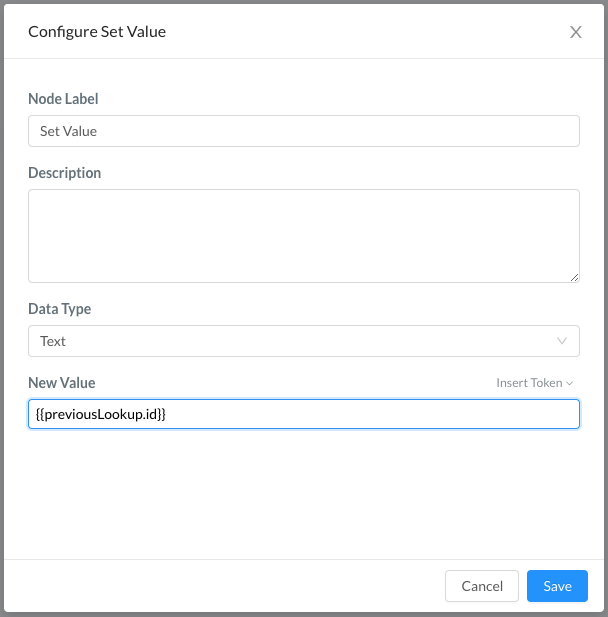Click inside the Description text area
This screenshot has height=617, width=608.
[x=304, y=236]
